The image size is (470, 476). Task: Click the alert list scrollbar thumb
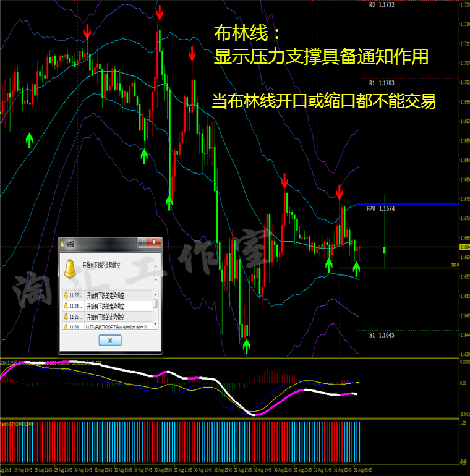[155, 304]
